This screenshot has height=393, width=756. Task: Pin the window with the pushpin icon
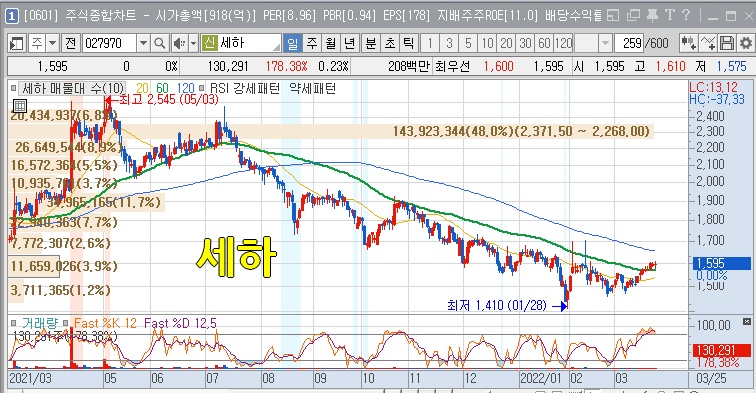pyautogui.click(x=652, y=15)
